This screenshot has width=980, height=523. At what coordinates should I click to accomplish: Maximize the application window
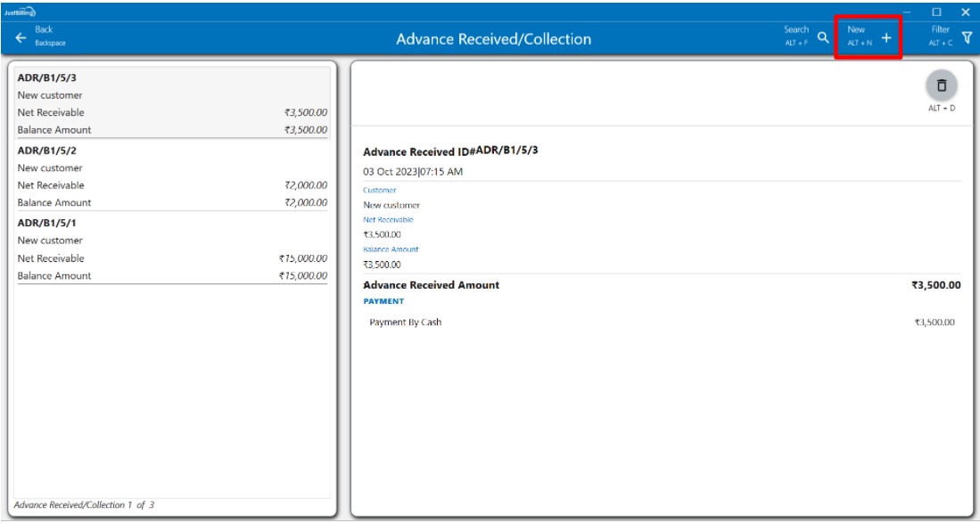[x=936, y=12]
